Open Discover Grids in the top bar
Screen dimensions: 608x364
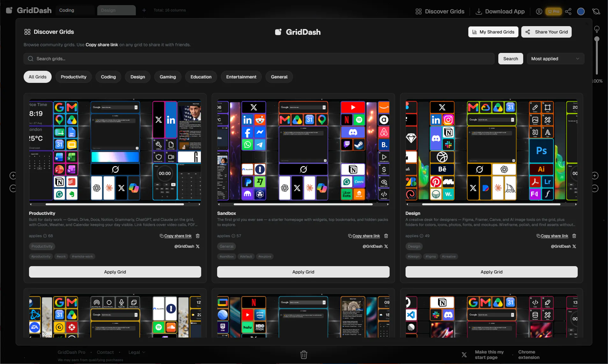coord(440,11)
